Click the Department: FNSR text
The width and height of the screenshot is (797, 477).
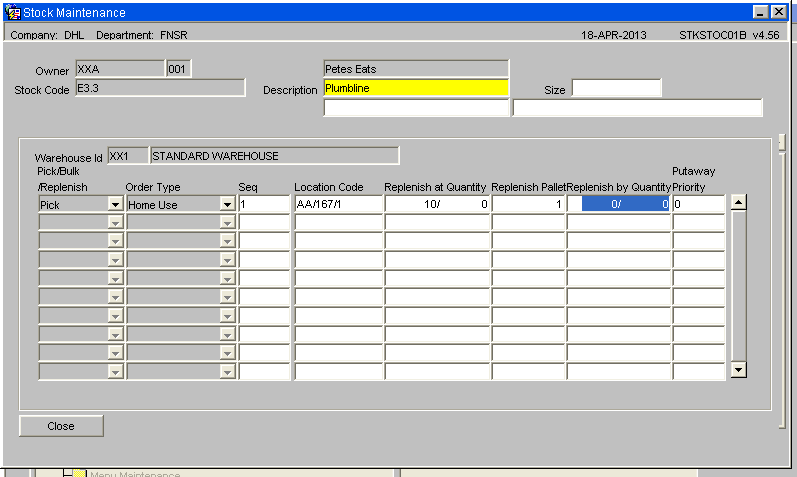142,35
